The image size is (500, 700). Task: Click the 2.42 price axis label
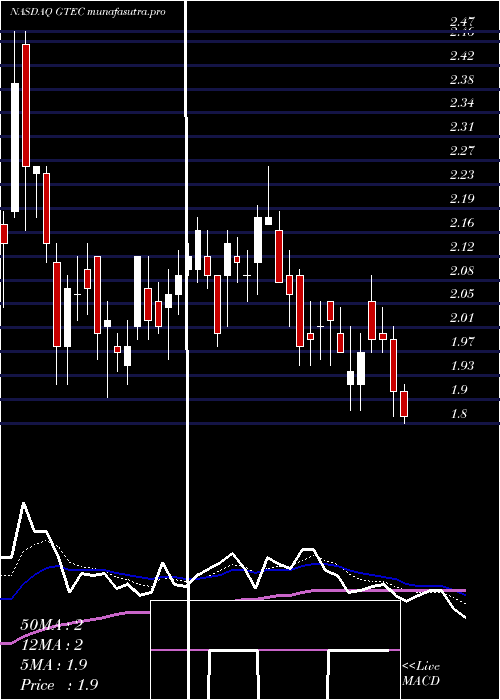point(462,56)
